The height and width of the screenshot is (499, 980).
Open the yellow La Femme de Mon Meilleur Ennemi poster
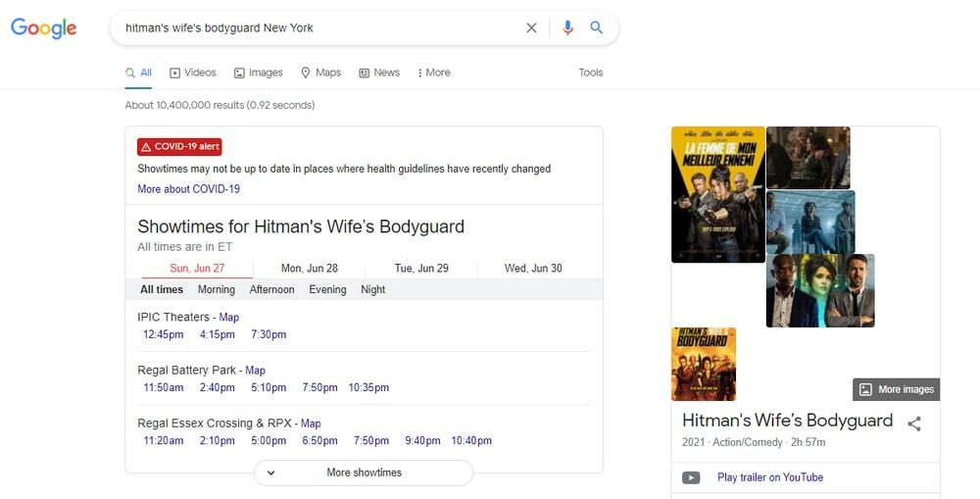(718, 194)
